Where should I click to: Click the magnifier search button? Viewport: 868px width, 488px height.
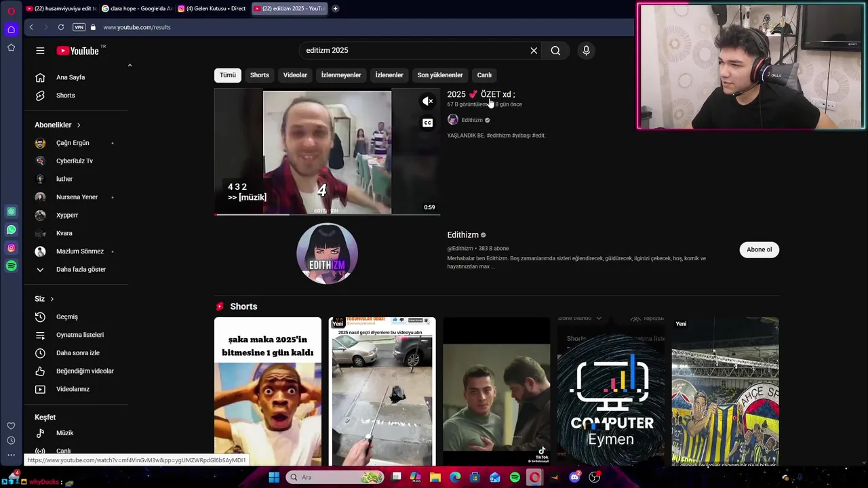555,51
